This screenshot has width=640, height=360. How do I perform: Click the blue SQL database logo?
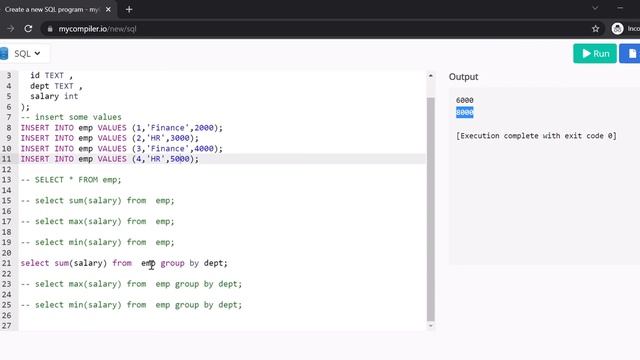tap(4, 53)
